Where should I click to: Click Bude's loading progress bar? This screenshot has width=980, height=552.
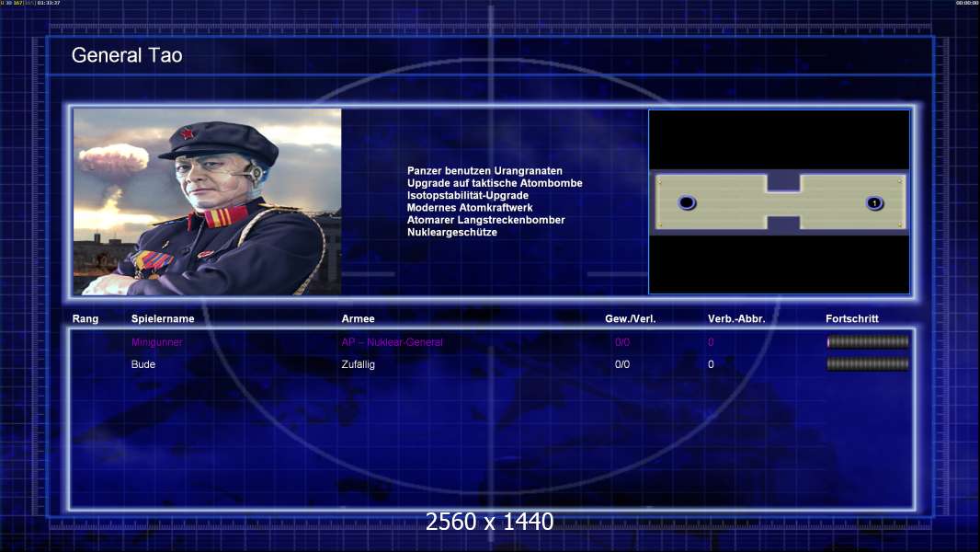pos(868,363)
